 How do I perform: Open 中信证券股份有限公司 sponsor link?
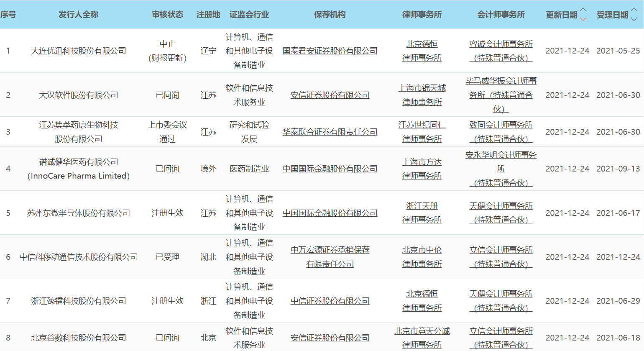pyautogui.click(x=330, y=301)
